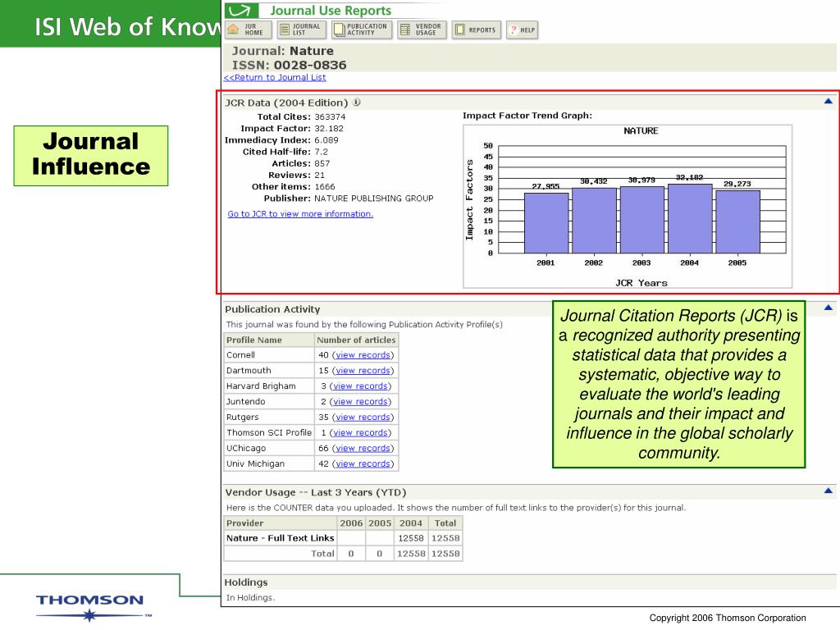View records for Cornell profile
The image size is (840, 630).
(x=363, y=354)
